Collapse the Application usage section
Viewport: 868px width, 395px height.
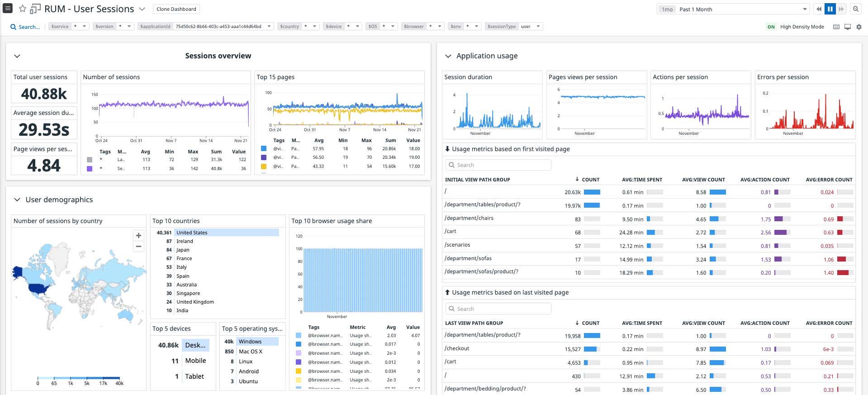(x=448, y=56)
